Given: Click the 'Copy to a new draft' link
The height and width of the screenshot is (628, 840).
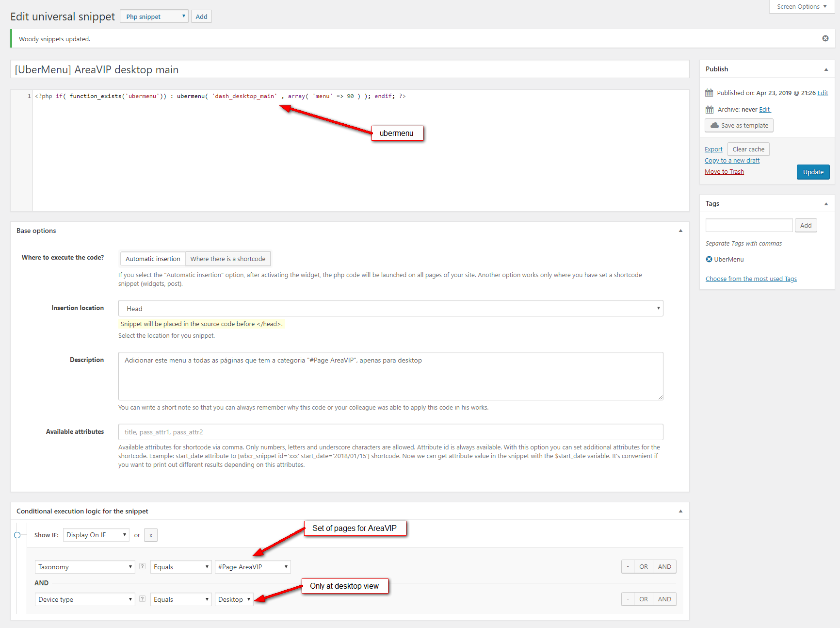Looking at the screenshot, I should click(732, 161).
